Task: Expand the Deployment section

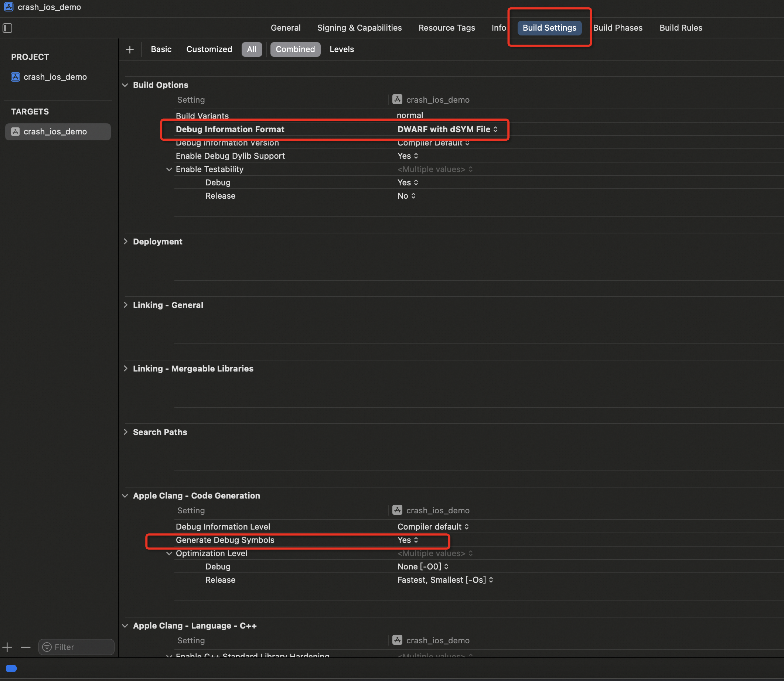Action: click(x=125, y=241)
